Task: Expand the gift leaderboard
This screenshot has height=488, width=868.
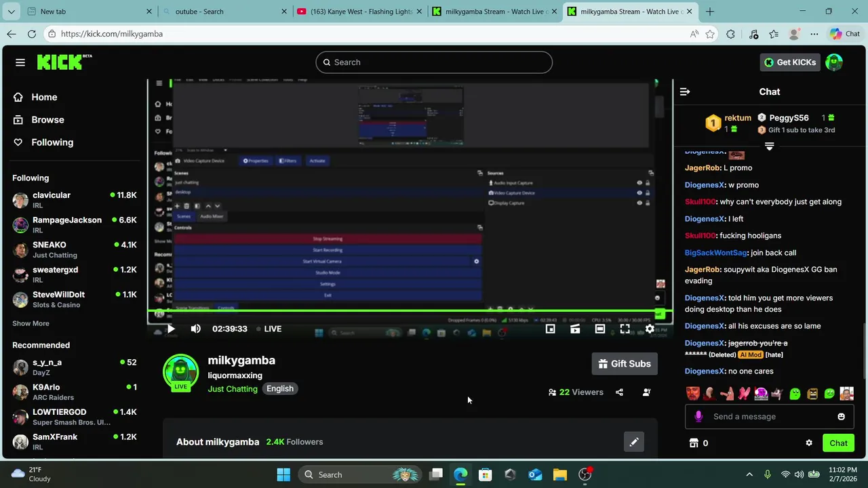Action: 770,146
